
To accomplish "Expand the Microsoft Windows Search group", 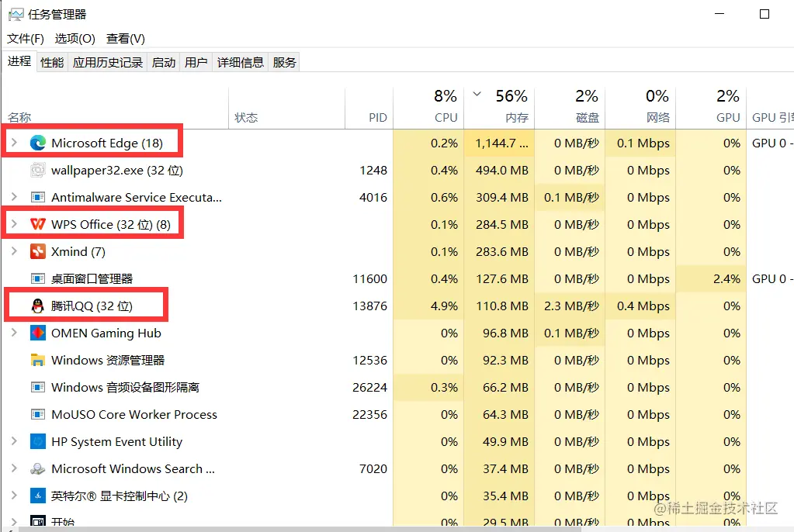I will pos(14,468).
